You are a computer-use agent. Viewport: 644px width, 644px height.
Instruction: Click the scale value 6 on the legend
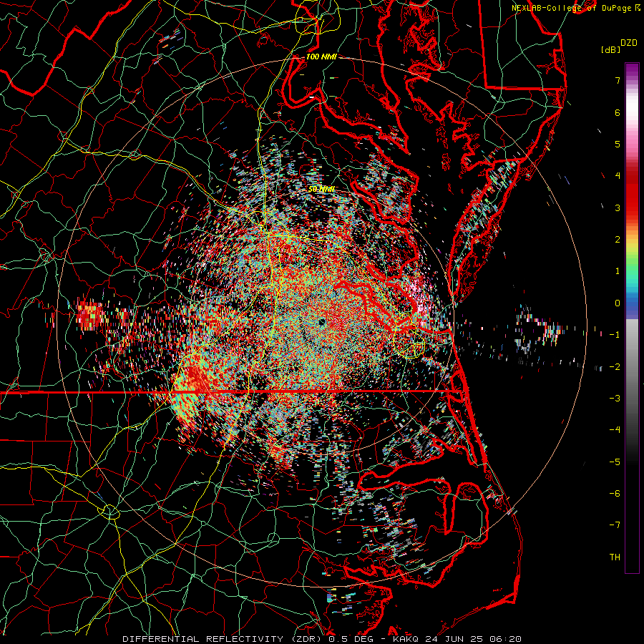click(x=618, y=112)
